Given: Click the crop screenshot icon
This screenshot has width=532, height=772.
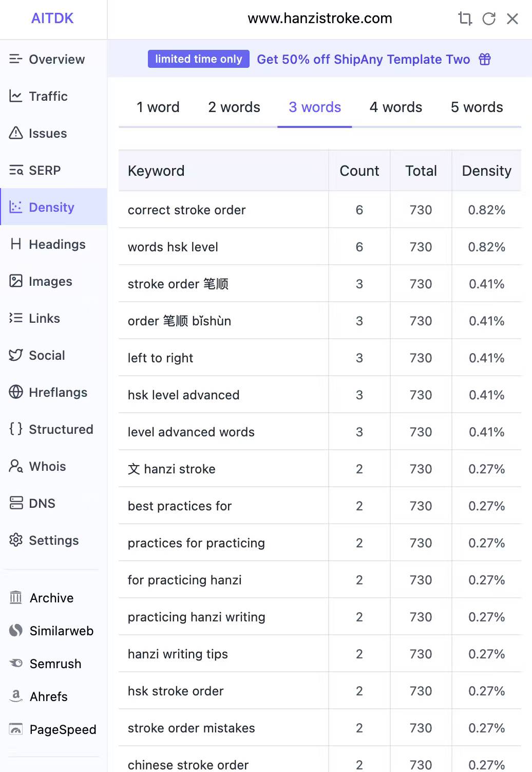Looking at the screenshot, I should (x=465, y=19).
